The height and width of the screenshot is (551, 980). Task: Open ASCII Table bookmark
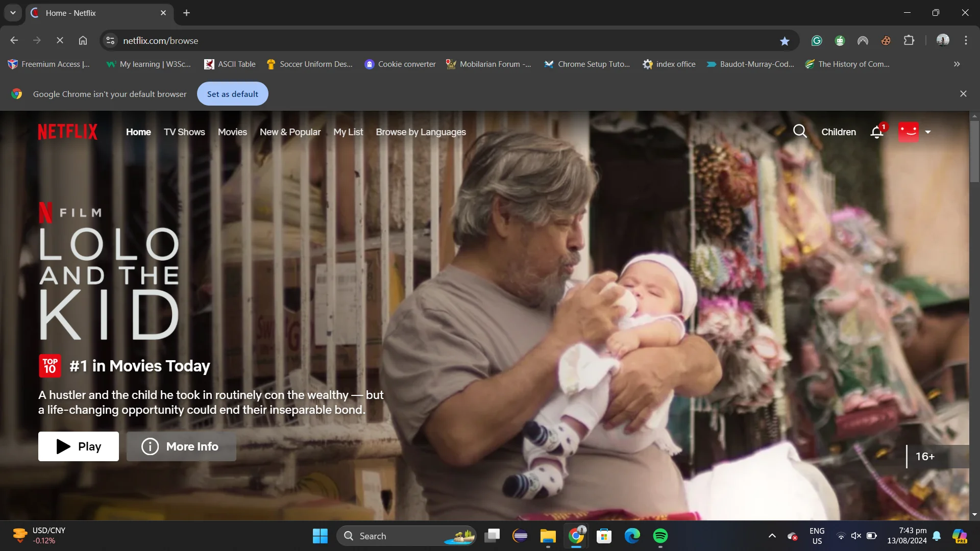pos(230,64)
